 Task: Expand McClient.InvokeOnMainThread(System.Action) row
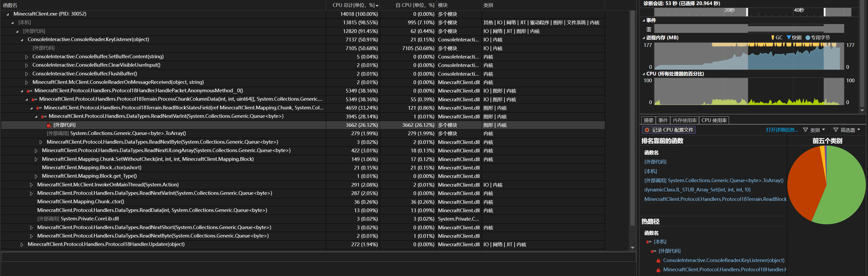(x=31, y=185)
